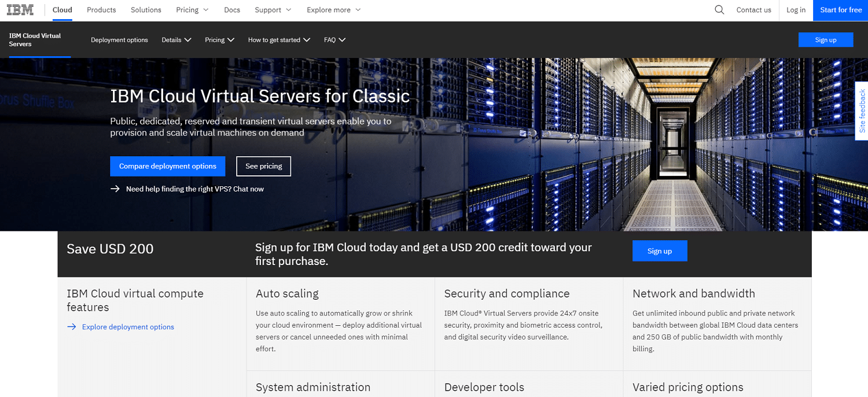Click the arrow icon next to Chat now
Image resolution: width=868 pixels, height=397 pixels.
(x=115, y=189)
